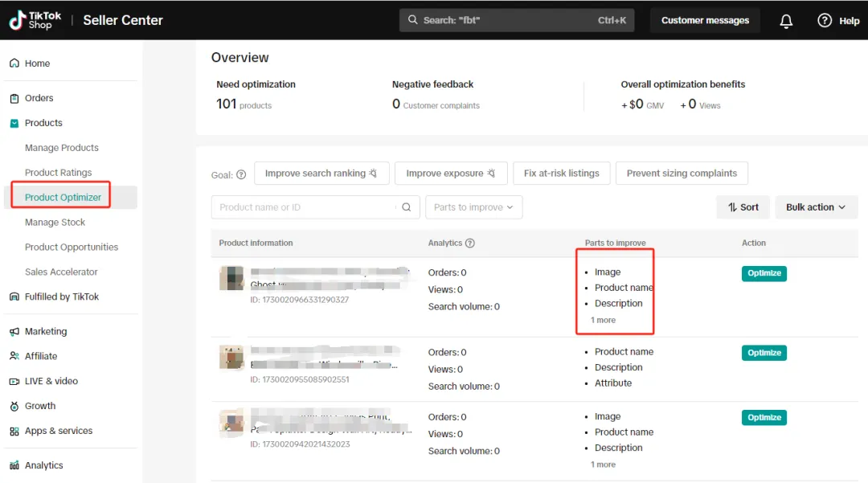Click the Home sidebar icon

click(14, 63)
